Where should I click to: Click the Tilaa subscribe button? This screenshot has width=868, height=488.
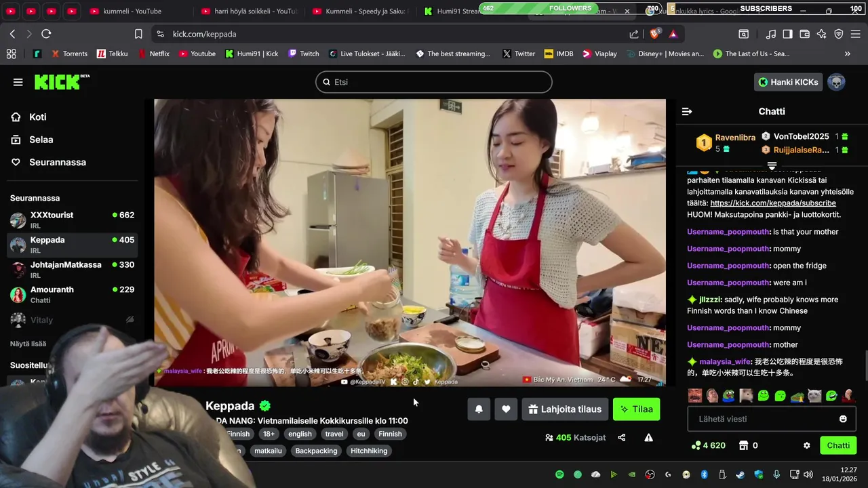[x=636, y=409]
